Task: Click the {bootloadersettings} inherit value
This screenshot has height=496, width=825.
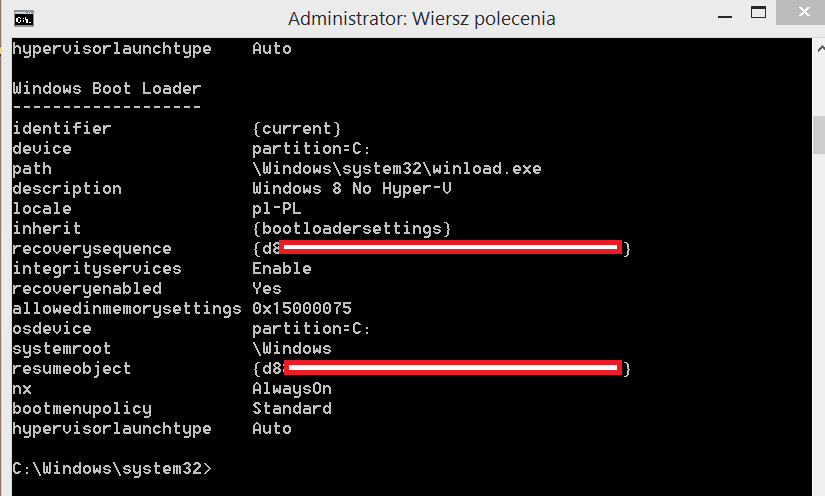Action: pos(351,228)
